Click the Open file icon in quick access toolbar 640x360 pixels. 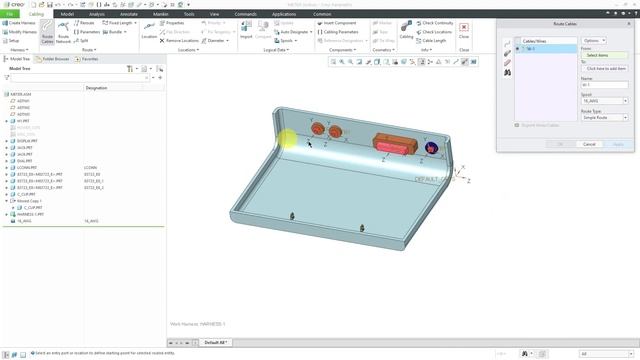pyautogui.click(x=41, y=5)
